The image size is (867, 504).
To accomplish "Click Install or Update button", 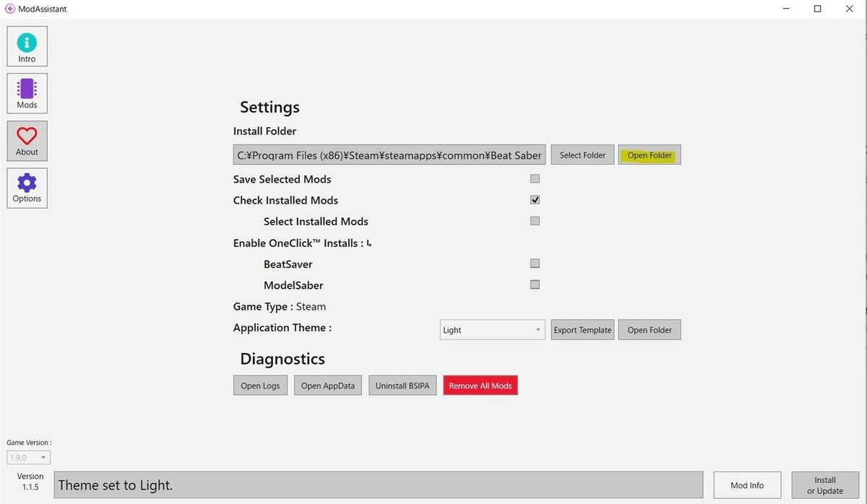I will pos(825,485).
